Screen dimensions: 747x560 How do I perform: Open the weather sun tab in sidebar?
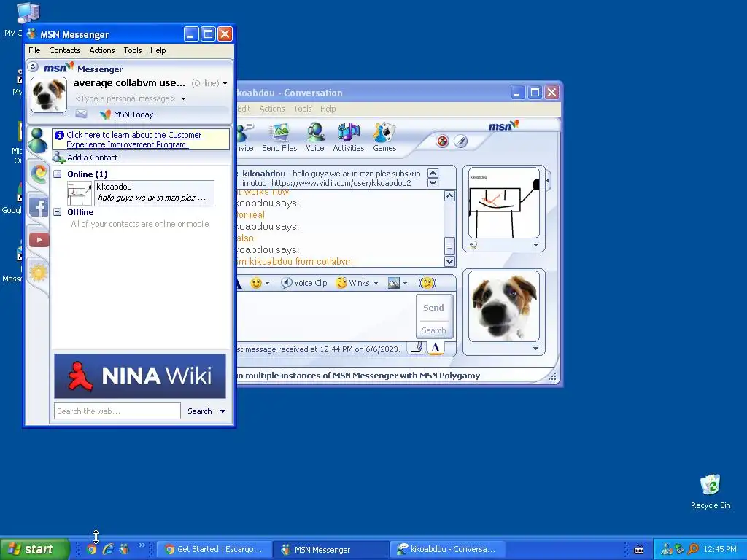click(x=39, y=272)
